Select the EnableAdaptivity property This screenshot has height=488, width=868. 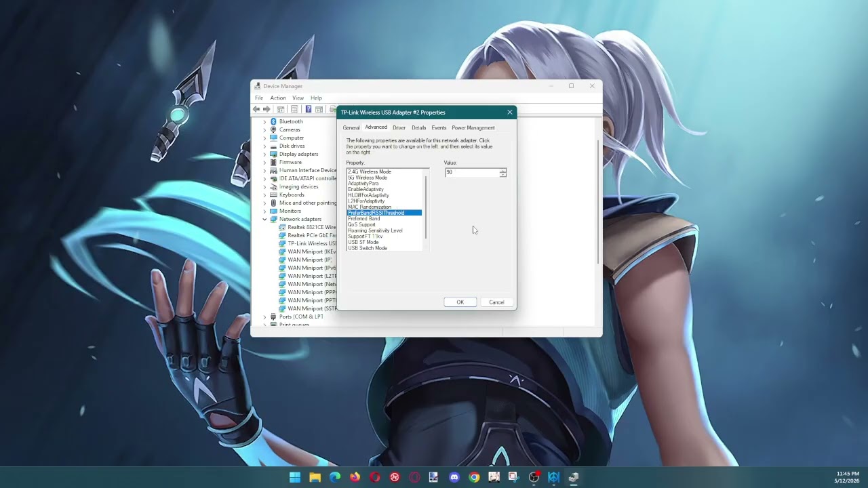click(366, 189)
